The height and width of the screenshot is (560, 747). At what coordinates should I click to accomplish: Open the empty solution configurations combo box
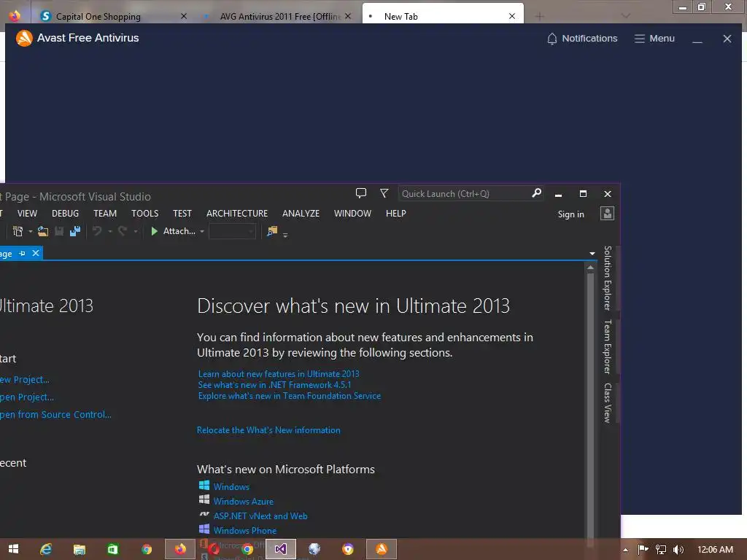click(233, 231)
